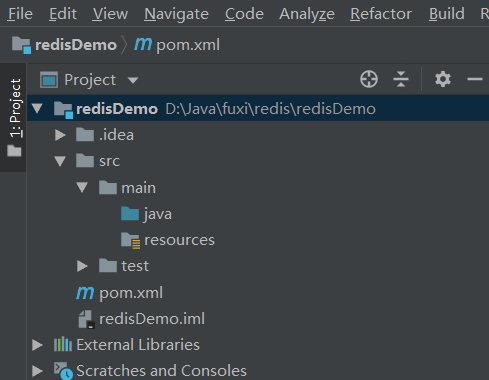Click the redisDemo.iml file icon
Screen dimensions: 489x380
point(86,319)
